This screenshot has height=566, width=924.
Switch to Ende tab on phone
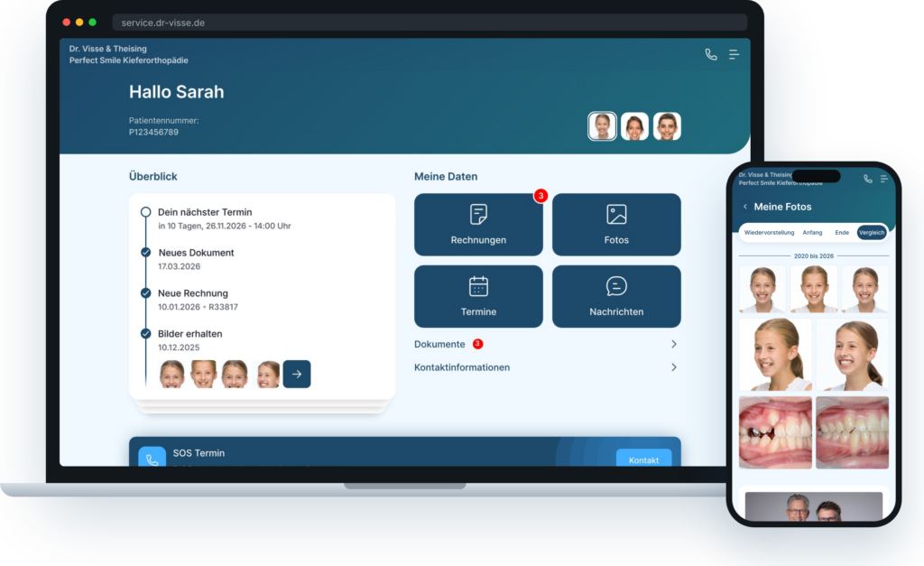(x=842, y=232)
